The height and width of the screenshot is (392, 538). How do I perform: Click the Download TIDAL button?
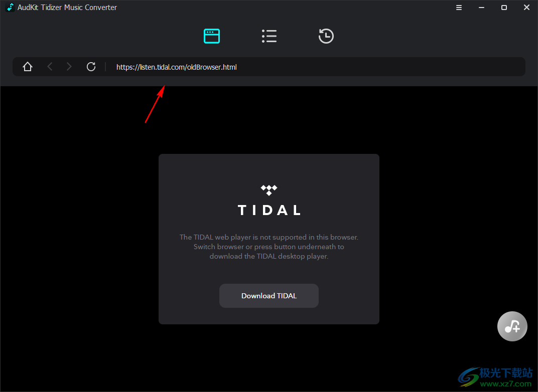pos(269,296)
